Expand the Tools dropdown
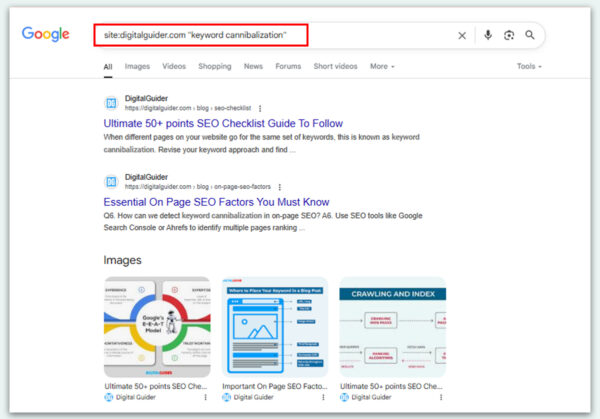 (x=529, y=66)
